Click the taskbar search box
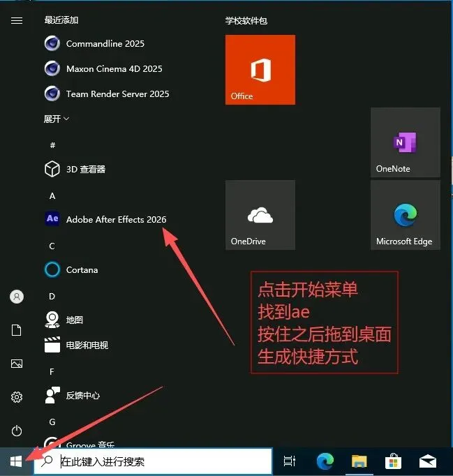The width and height of the screenshot is (453, 476). [153, 461]
